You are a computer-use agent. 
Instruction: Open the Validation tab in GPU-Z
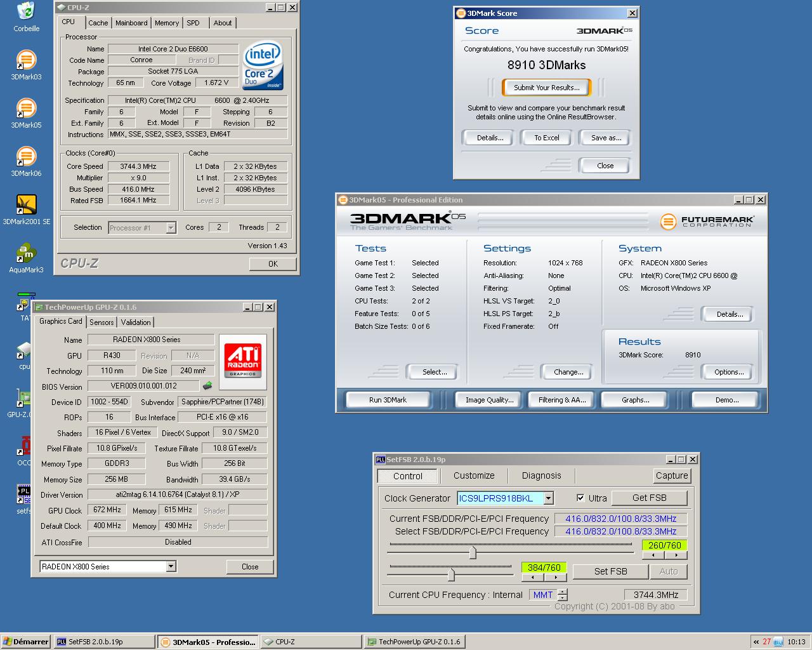136,322
